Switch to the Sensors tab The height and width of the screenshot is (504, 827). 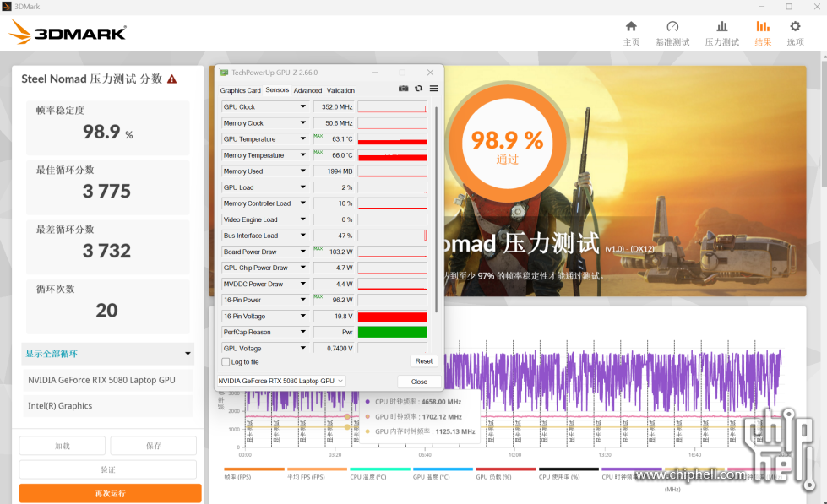(x=277, y=89)
